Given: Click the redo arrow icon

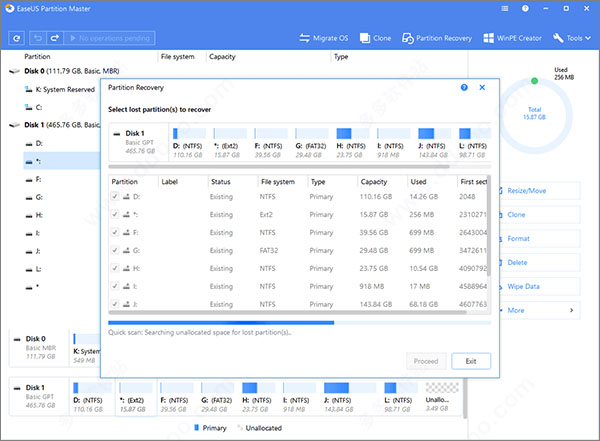Looking at the screenshot, I should pos(53,38).
